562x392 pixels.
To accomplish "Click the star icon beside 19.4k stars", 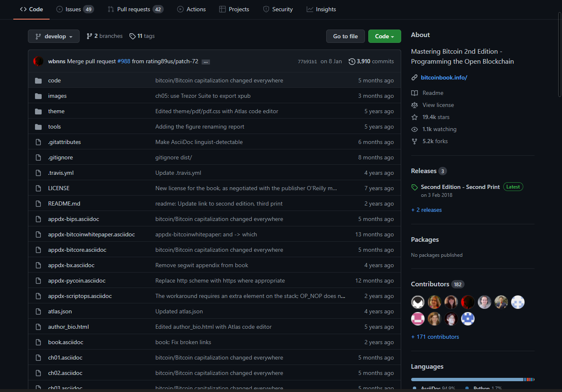I will tap(415, 117).
